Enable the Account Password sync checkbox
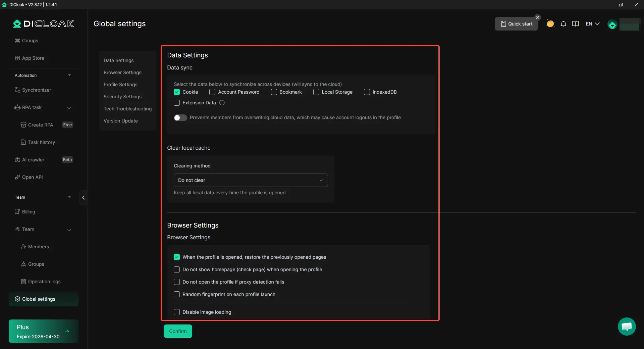Viewport: 644px width, 349px height. coord(212,92)
